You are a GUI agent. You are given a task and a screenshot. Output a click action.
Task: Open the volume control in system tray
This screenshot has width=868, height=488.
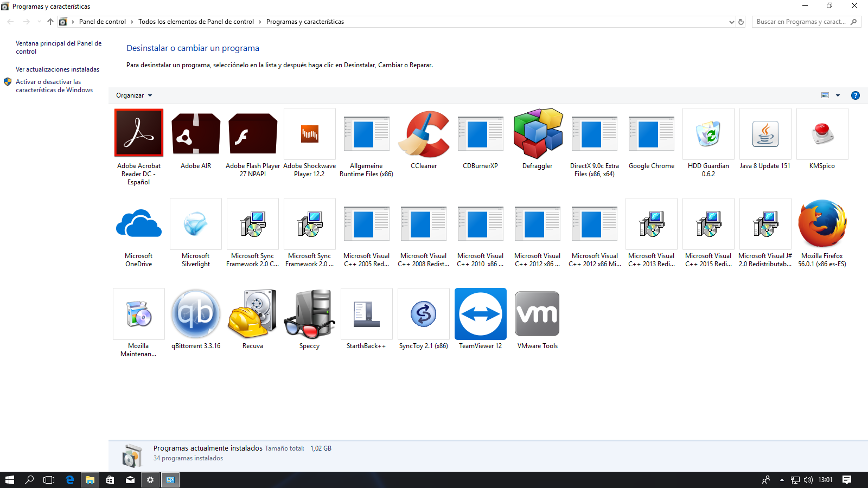[808, 480]
